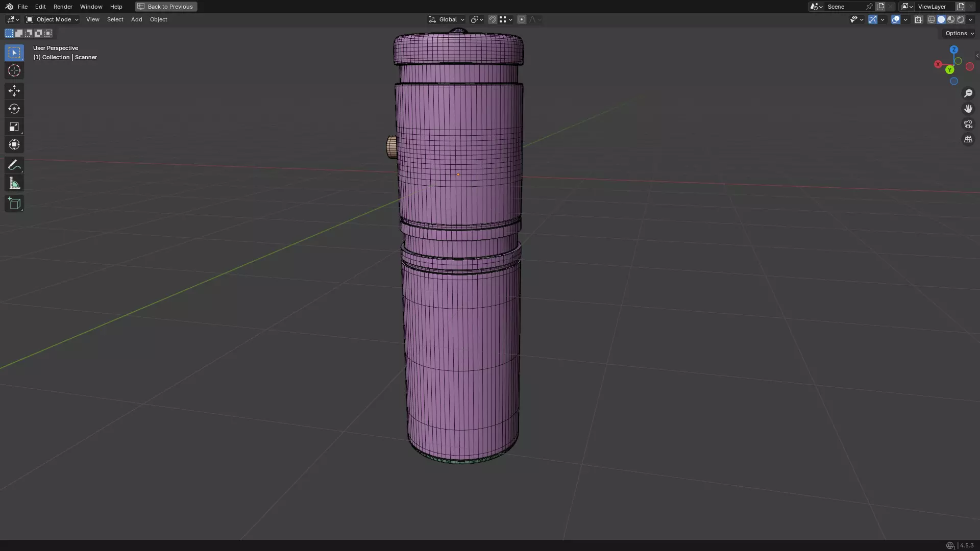Toggle snapping magnet icon
This screenshot has width=980, height=551.
click(493, 19)
